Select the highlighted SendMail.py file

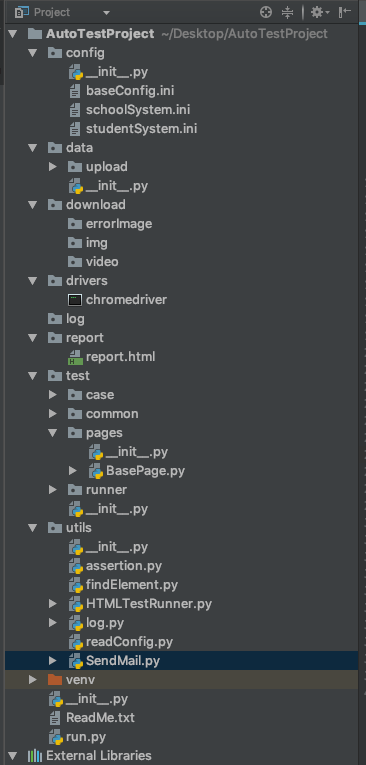[x=123, y=661]
